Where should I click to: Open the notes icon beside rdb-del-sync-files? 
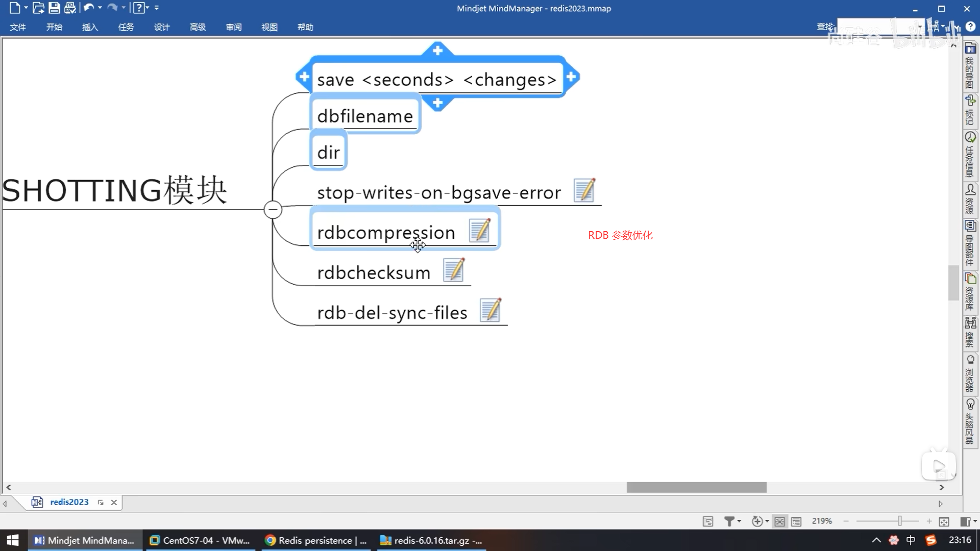coord(490,310)
